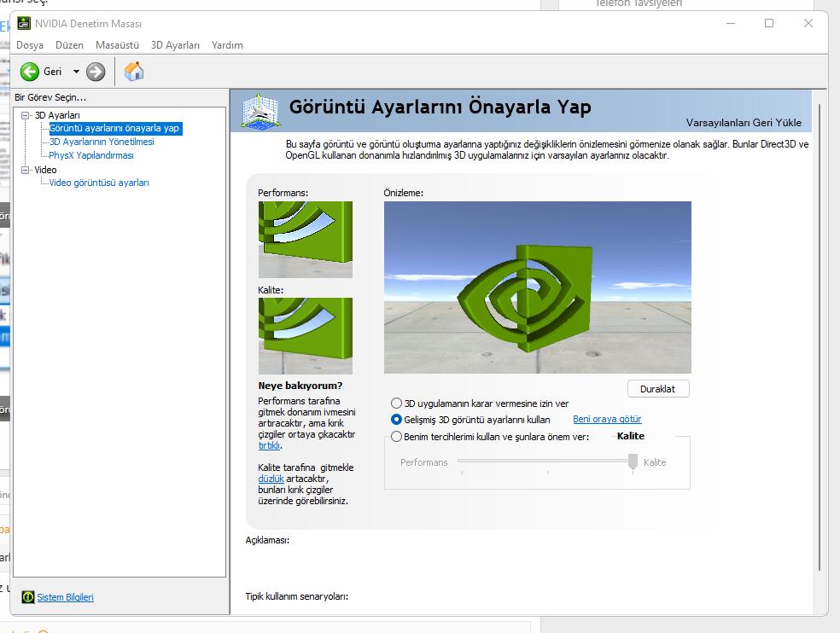Click the gray forward arrow icon

(x=96, y=72)
